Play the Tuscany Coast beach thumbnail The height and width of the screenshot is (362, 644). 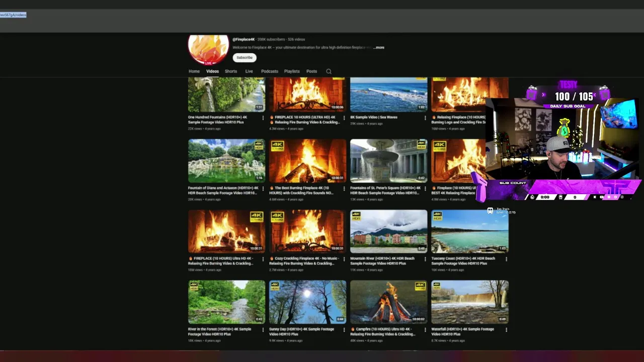click(x=469, y=231)
